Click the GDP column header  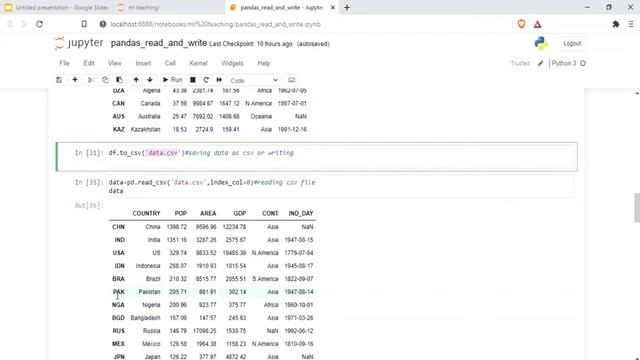240,213
